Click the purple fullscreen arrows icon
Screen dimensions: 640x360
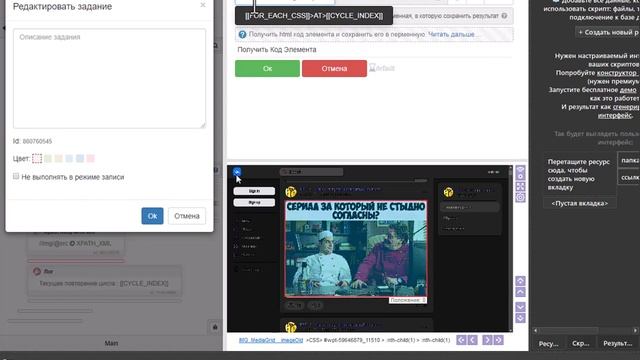(x=520, y=187)
